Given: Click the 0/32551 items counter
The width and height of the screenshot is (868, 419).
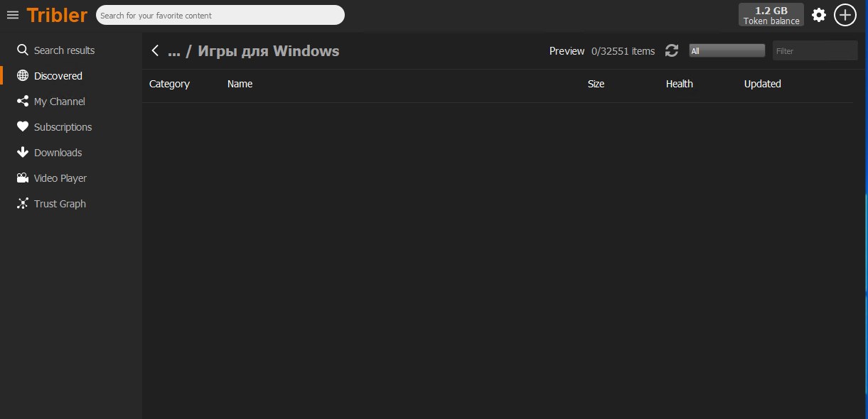Looking at the screenshot, I should point(623,51).
